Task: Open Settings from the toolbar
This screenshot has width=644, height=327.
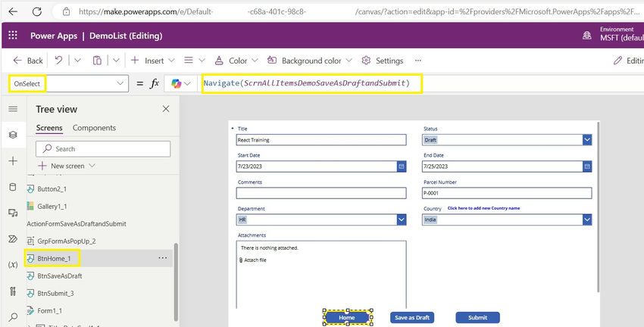Action: [x=383, y=61]
